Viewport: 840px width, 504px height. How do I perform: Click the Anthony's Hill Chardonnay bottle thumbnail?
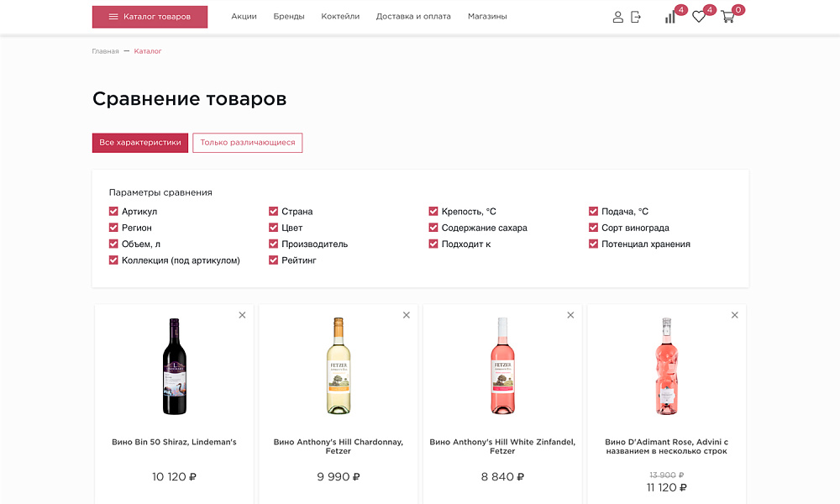338,366
